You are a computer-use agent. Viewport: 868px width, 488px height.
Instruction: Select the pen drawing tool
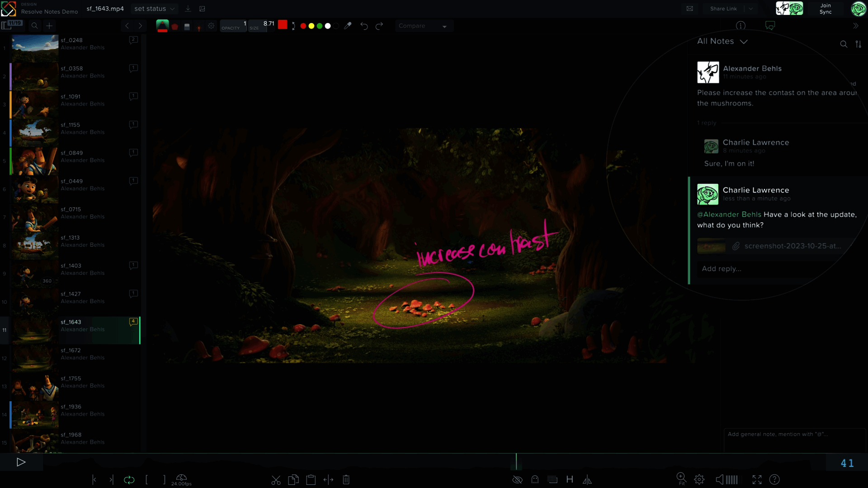(x=162, y=26)
